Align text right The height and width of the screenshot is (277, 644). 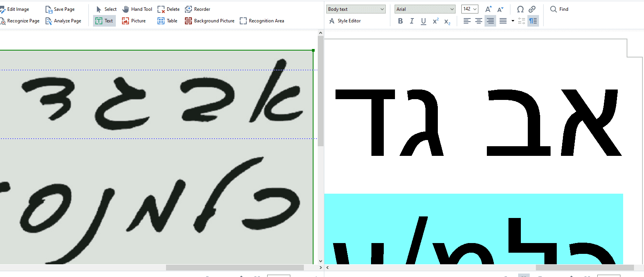tap(490, 21)
